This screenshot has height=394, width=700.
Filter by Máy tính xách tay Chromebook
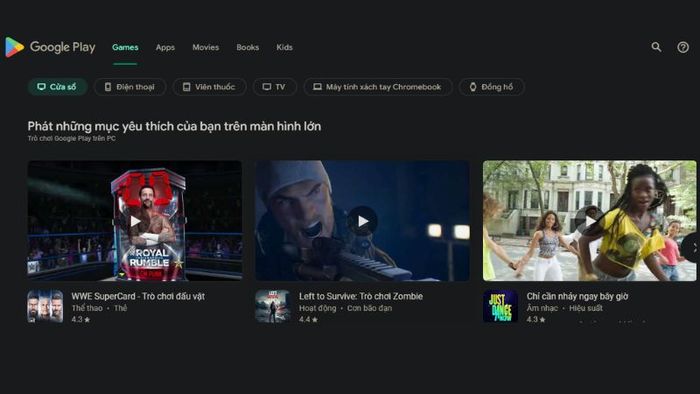378,87
